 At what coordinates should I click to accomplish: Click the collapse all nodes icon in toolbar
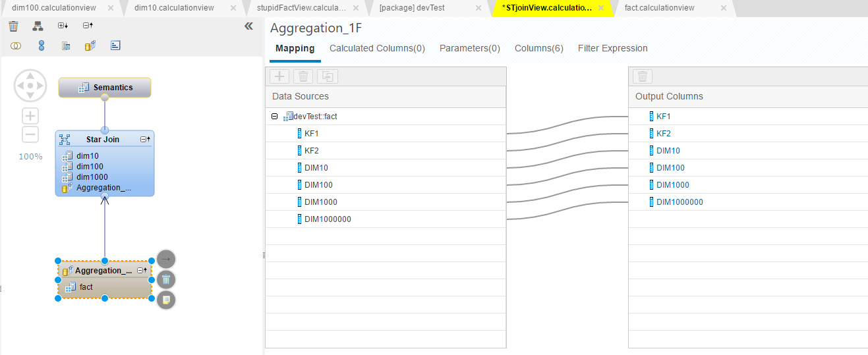pyautogui.click(x=88, y=26)
